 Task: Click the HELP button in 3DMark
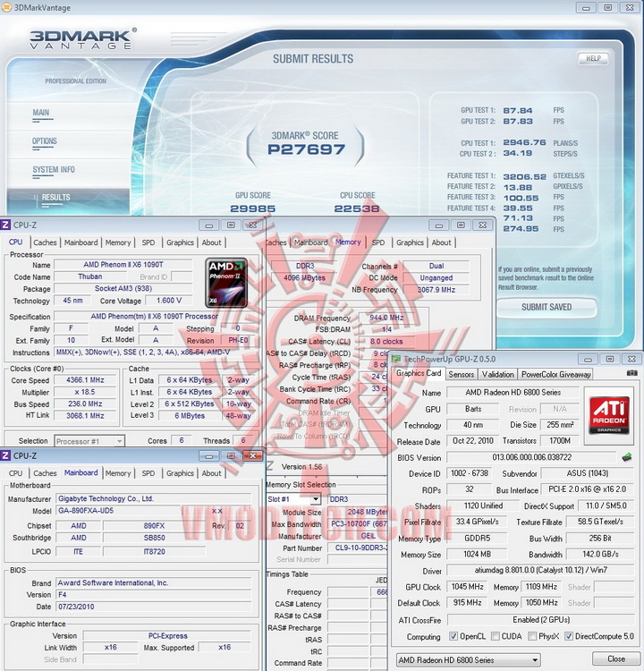pyautogui.click(x=593, y=58)
